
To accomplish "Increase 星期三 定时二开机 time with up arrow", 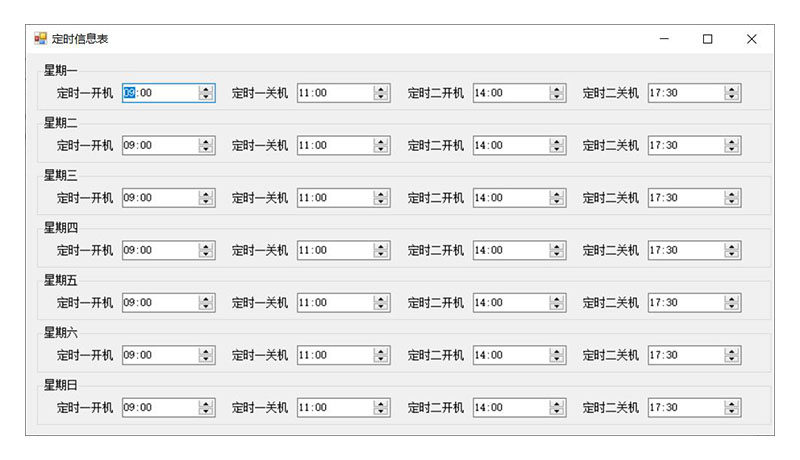I will click(x=557, y=194).
